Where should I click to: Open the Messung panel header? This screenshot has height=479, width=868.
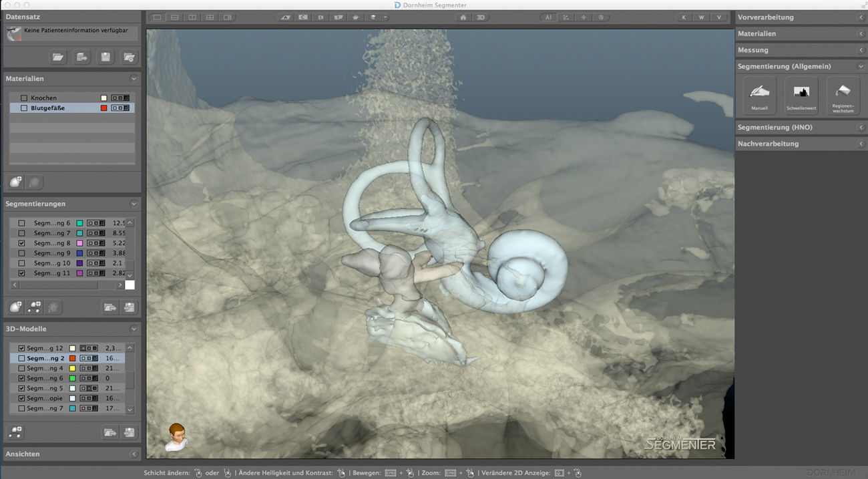click(x=800, y=50)
